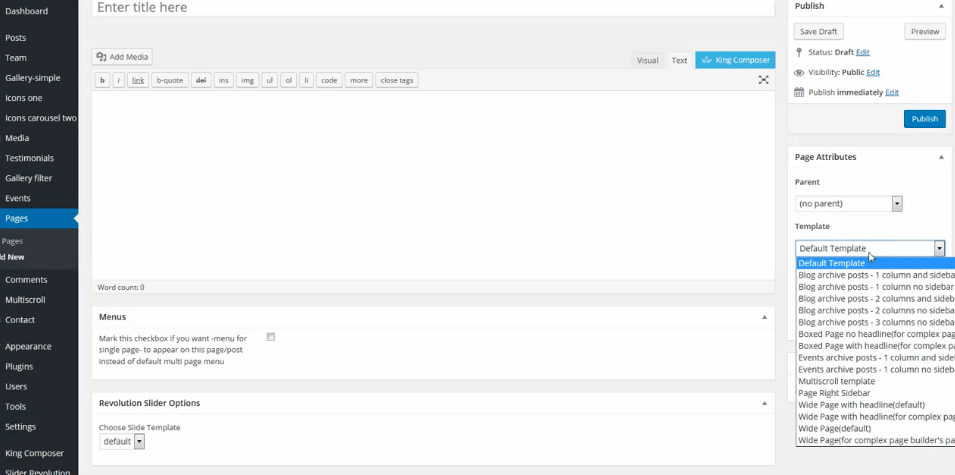
Task: Open the Parent page dropdown
Action: point(849,203)
